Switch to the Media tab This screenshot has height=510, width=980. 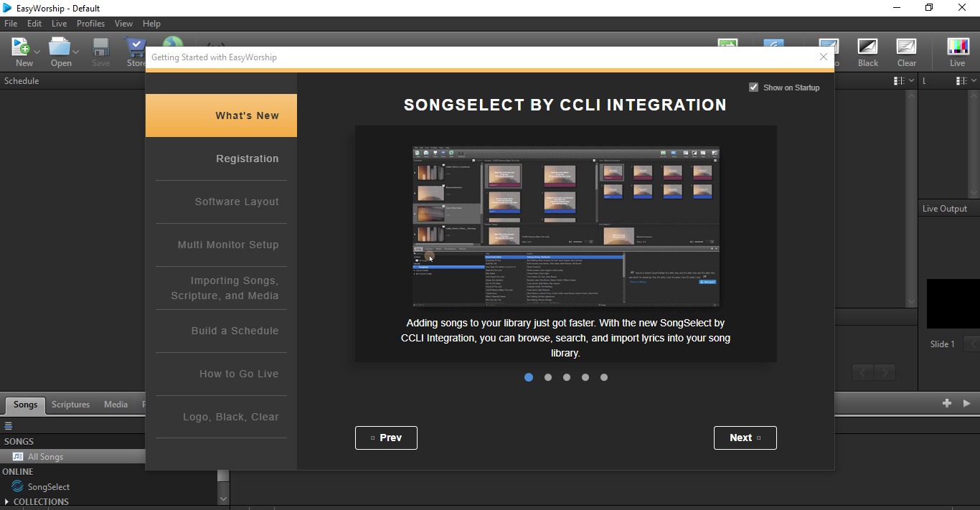click(116, 405)
